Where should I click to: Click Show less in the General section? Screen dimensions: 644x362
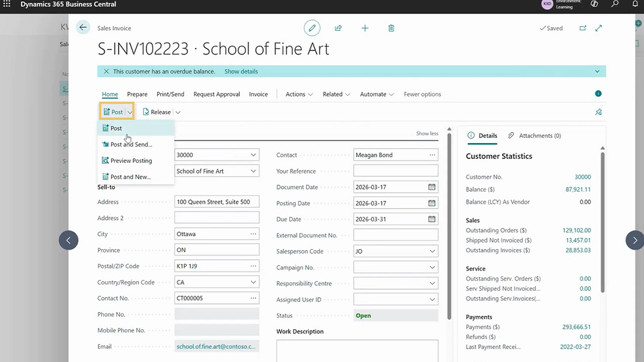[427, 133]
